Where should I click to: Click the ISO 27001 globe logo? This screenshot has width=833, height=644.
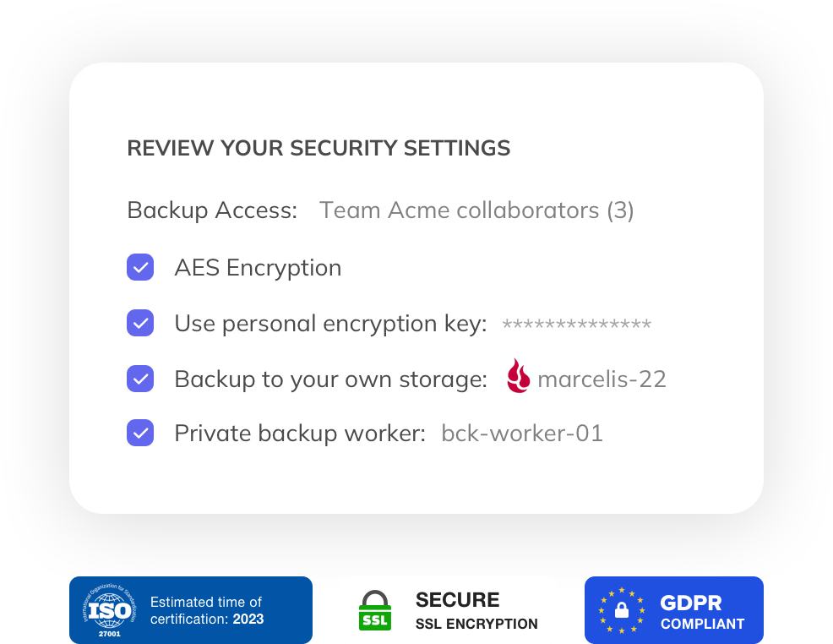108,610
